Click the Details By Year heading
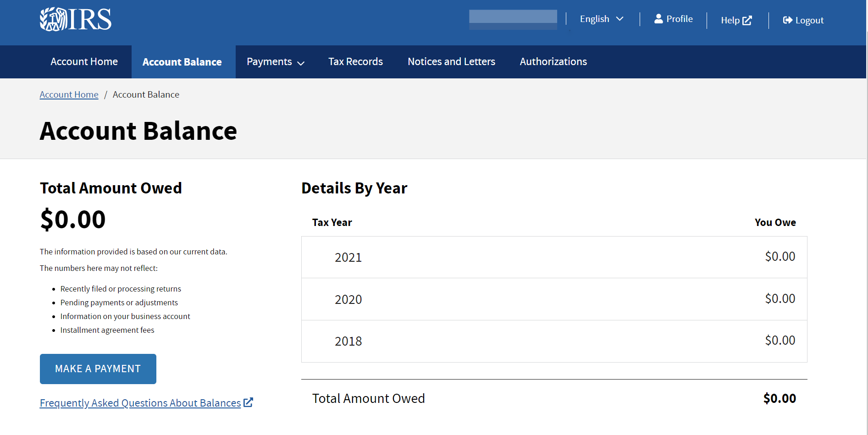This screenshot has width=868, height=435. pos(354,188)
